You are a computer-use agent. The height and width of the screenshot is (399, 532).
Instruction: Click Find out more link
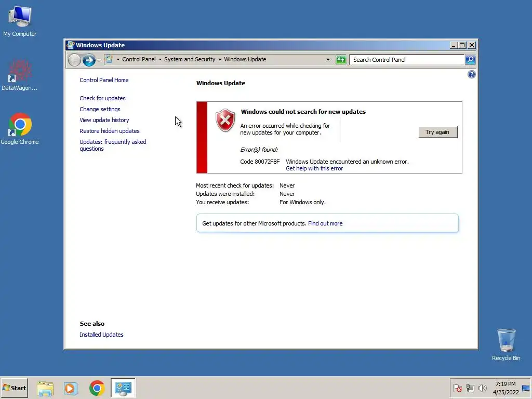325,223
